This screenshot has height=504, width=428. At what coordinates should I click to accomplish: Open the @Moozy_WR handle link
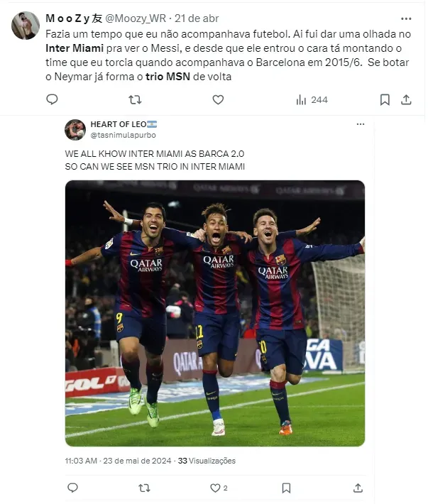coord(136,18)
